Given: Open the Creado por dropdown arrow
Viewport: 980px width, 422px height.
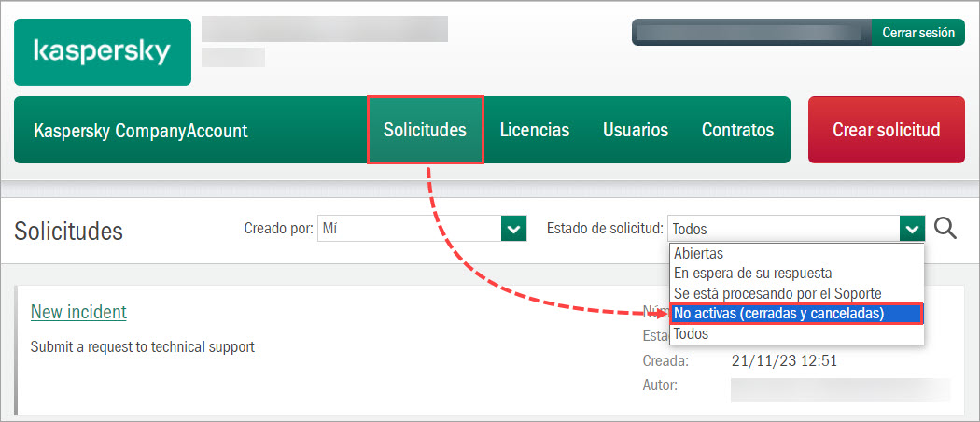Looking at the screenshot, I should tap(513, 229).
